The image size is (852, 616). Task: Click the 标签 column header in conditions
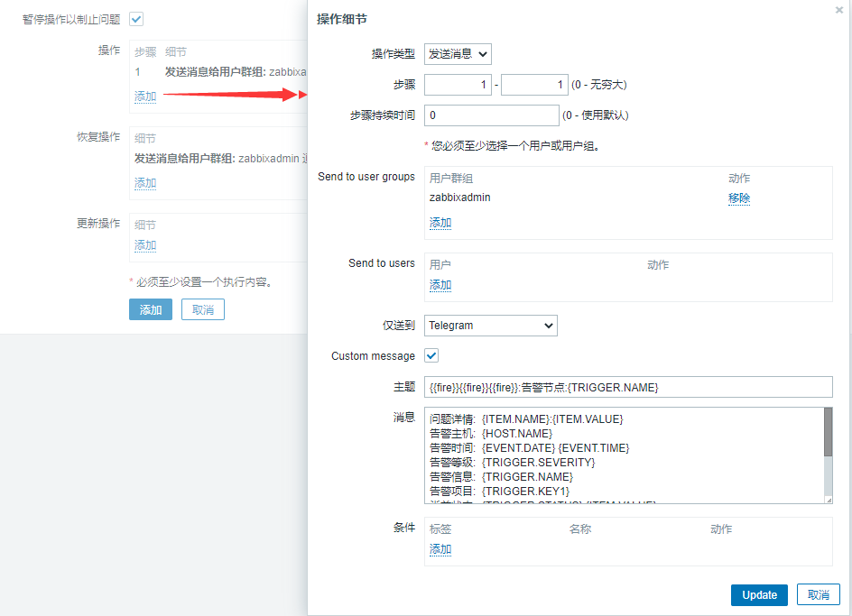click(440, 529)
